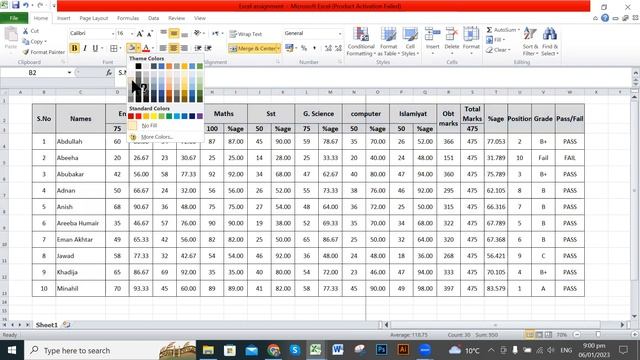640x360 pixels.
Task: Click the Cut scissors icon
Action: [x=26, y=31]
